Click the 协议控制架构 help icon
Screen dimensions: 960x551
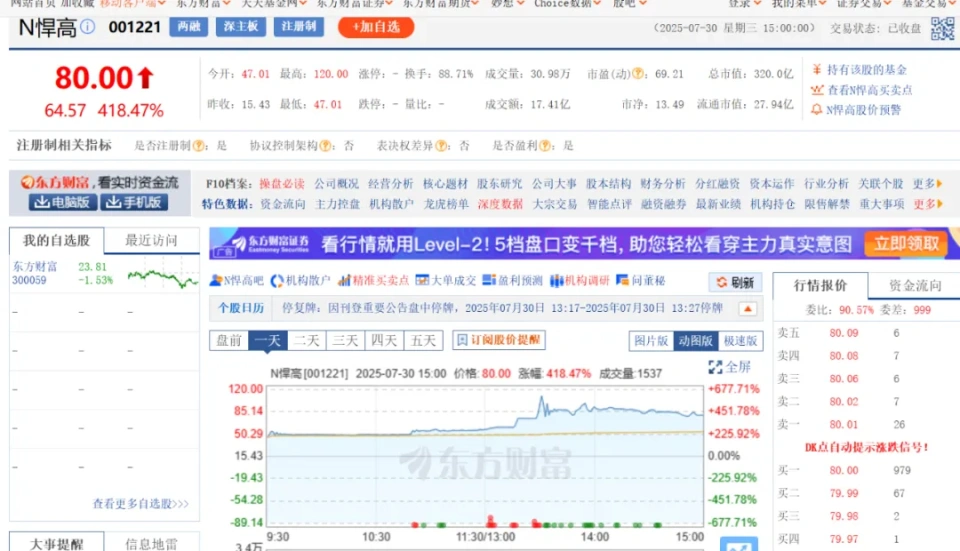[326, 146]
